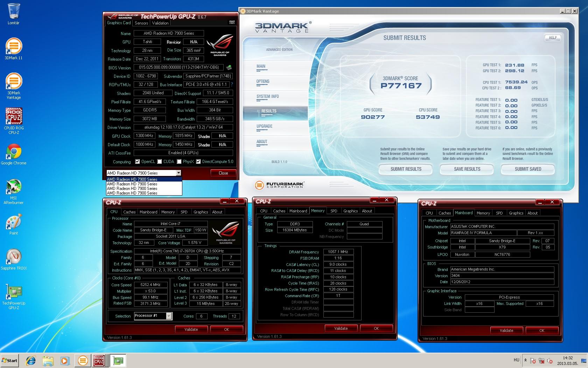Switch to the CPU tab in the CPU-Z Memory window
Viewport: 588px width, 368px height.
[x=264, y=211]
